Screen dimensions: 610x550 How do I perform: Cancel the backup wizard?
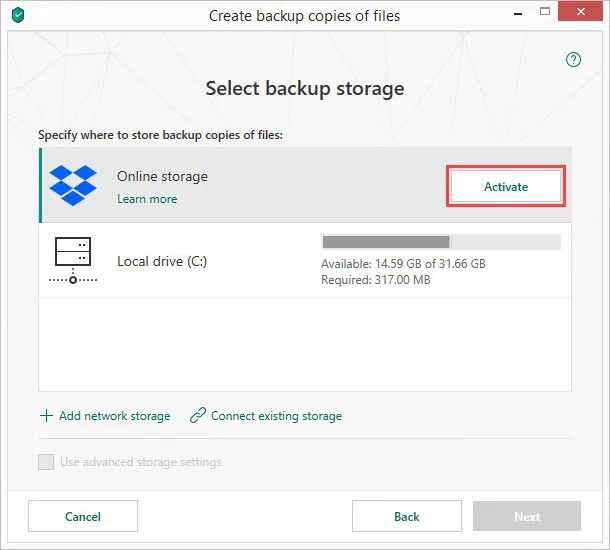click(83, 516)
